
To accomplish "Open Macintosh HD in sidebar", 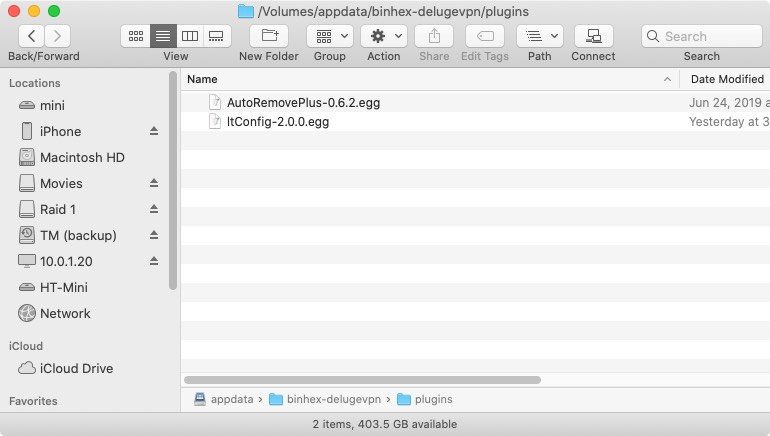I will (x=82, y=158).
